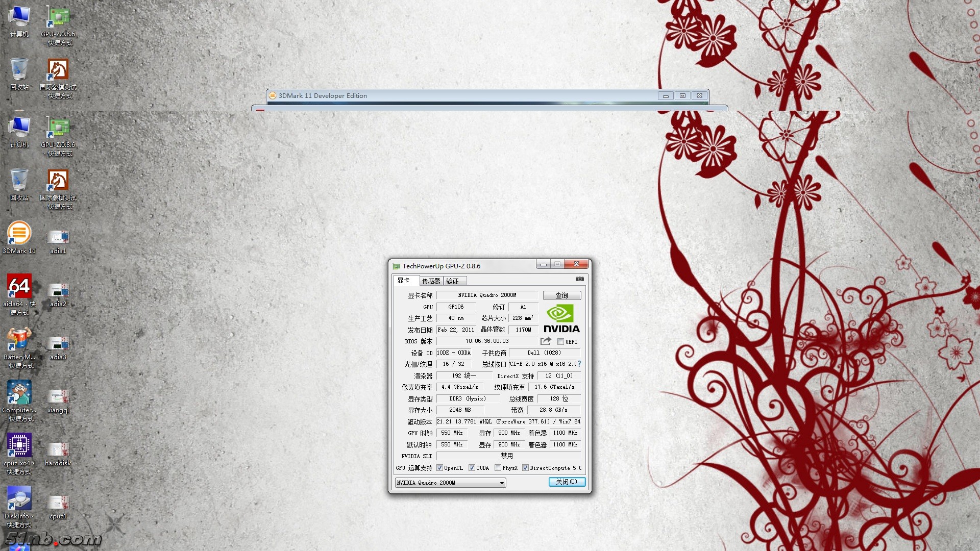Select the cpuz_x64 desktop shortcut

click(19, 445)
